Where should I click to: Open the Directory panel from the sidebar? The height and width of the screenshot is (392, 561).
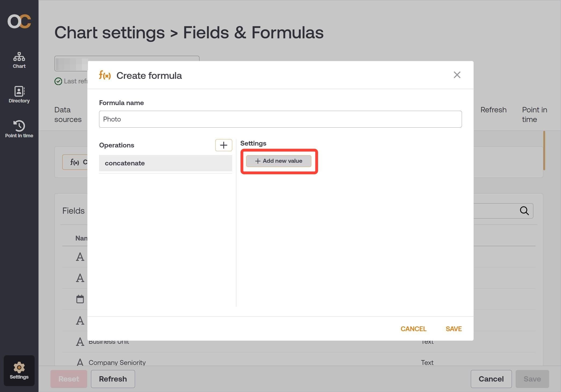19,94
